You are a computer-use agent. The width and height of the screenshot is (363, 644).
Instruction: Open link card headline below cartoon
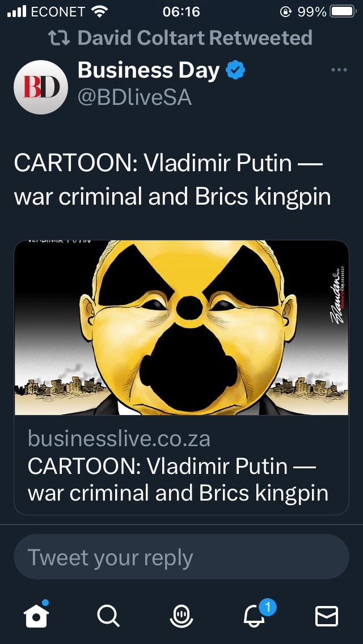(178, 479)
